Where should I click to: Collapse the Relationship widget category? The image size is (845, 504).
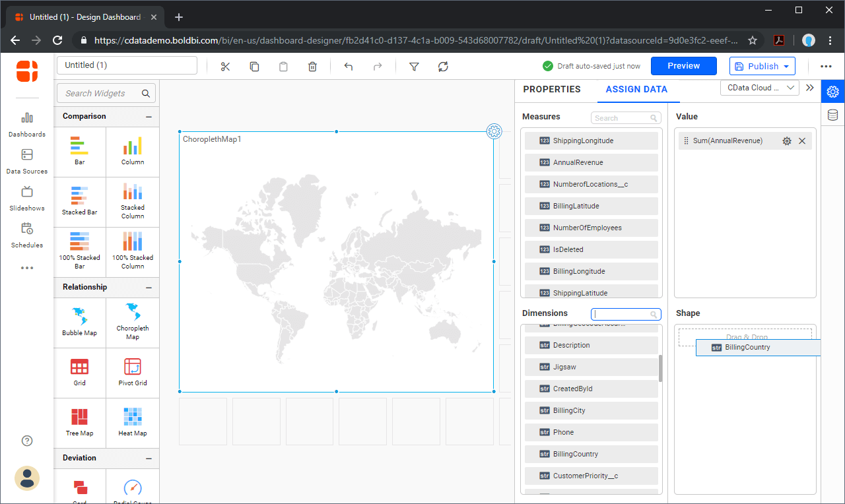click(x=149, y=288)
